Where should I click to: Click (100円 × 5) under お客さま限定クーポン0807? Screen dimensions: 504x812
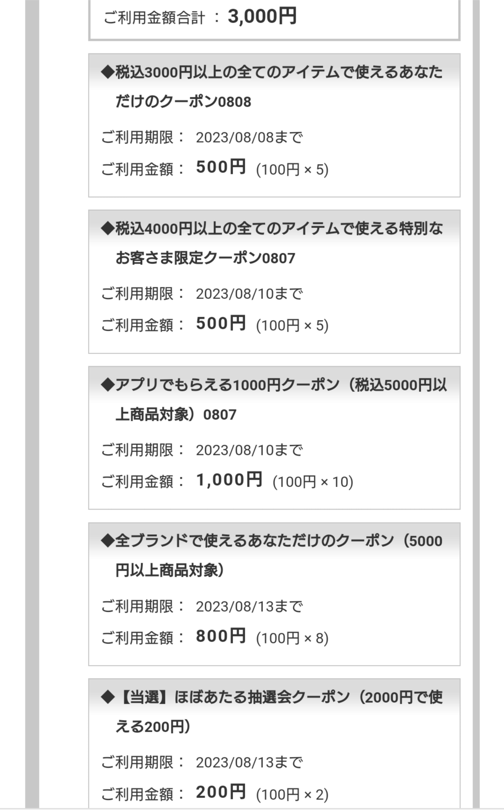tap(292, 326)
